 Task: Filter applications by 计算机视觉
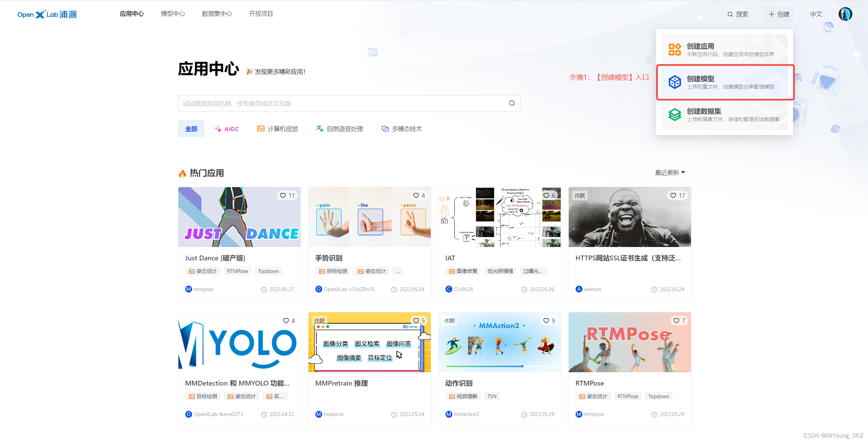tap(277, 129)
